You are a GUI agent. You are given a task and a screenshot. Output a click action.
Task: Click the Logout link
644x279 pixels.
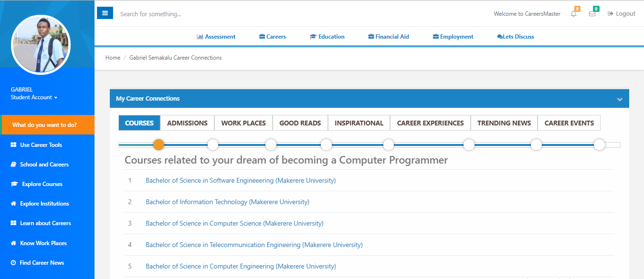click(622, 14)
